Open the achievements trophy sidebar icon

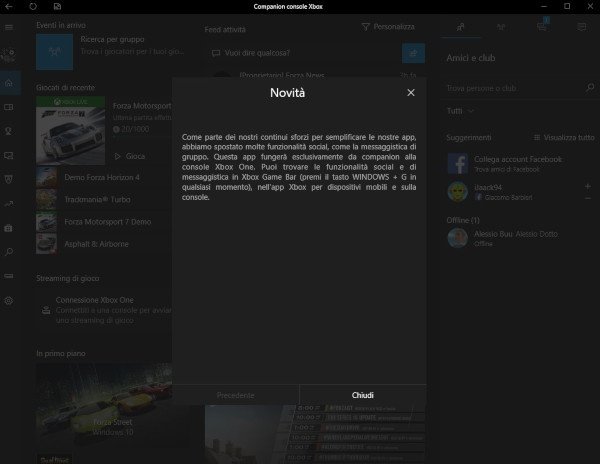(9, 130)
